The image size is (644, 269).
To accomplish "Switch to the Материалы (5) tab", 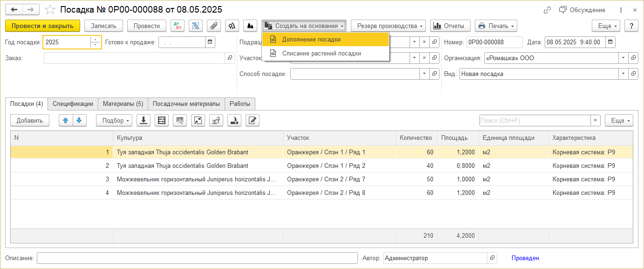I will [x=123, y=103].
